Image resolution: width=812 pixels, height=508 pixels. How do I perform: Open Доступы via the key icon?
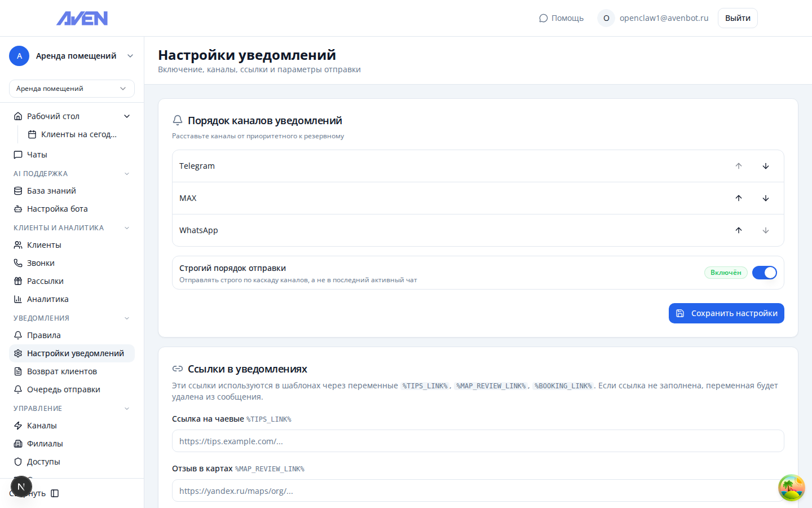coord(17,461)
